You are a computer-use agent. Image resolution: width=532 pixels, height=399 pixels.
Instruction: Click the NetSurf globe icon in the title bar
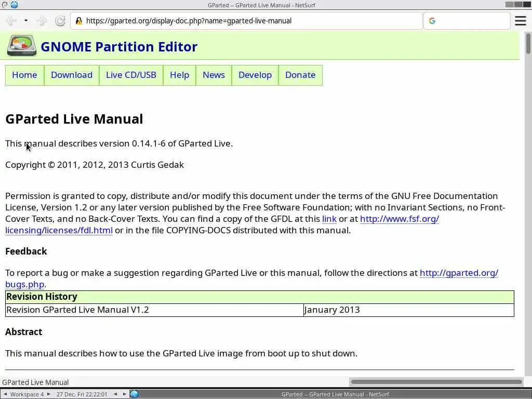click(14, 5)
